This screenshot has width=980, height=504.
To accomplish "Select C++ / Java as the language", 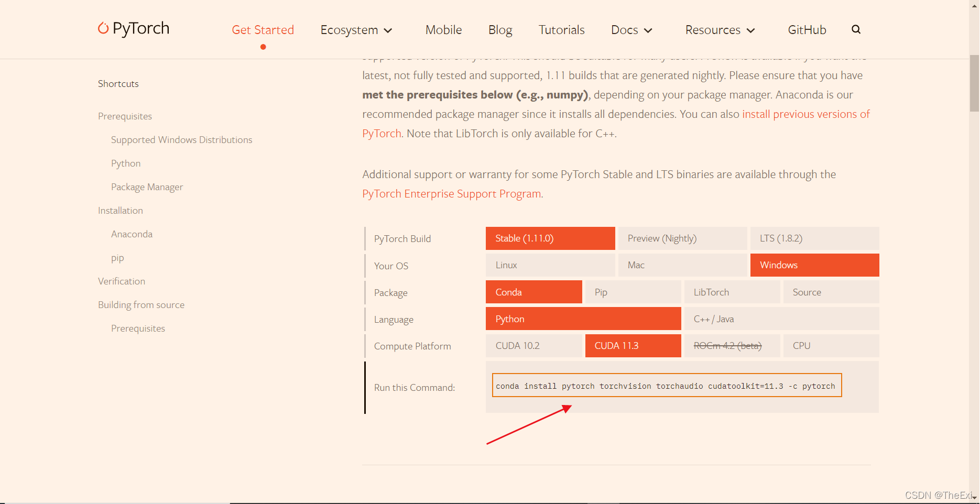I will point(781,319).
